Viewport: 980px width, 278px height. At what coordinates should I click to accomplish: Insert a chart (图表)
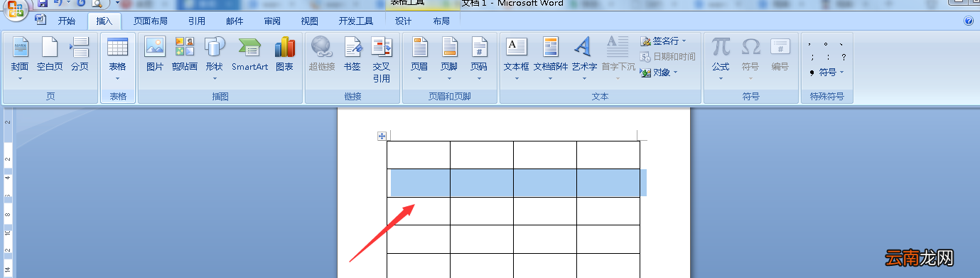point(285,55)
